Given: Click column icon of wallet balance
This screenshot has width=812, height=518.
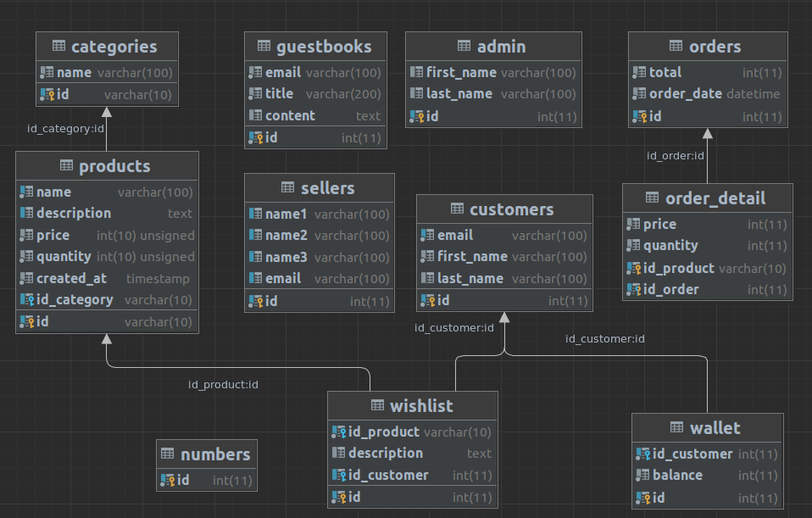Looking at the screenshot, I should [x=642, y=475].
